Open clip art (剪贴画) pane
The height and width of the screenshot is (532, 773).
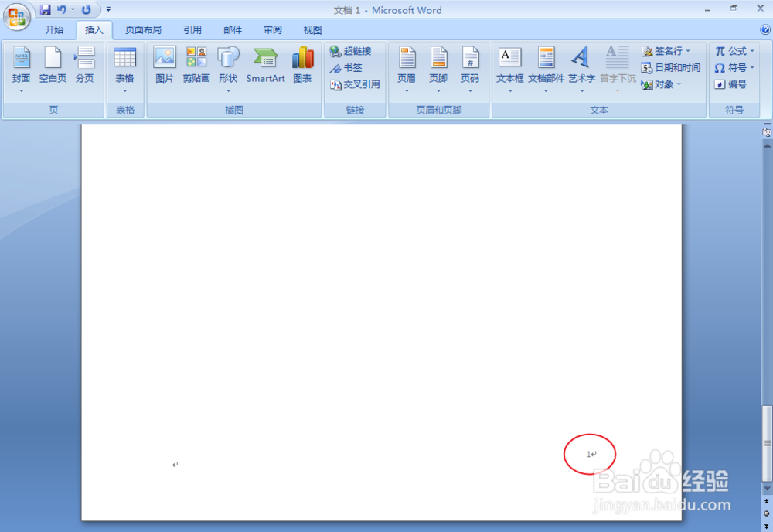pos(196,65)
